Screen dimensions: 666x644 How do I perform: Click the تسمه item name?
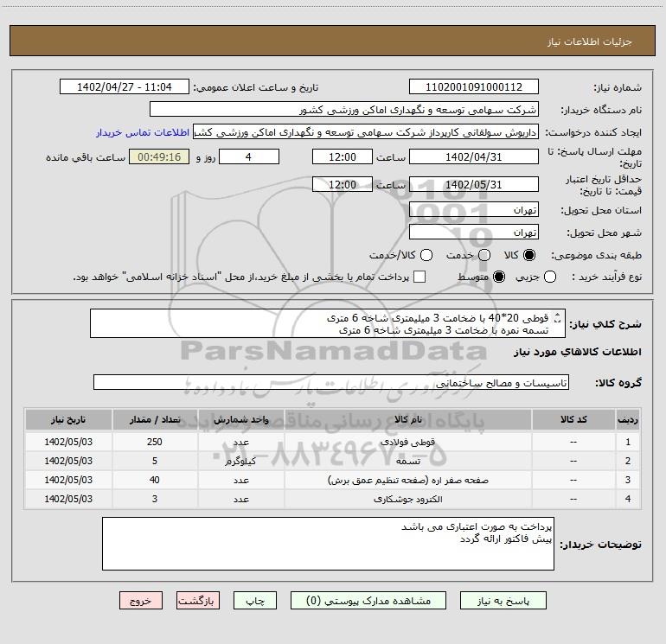click(x=408, y=461)
